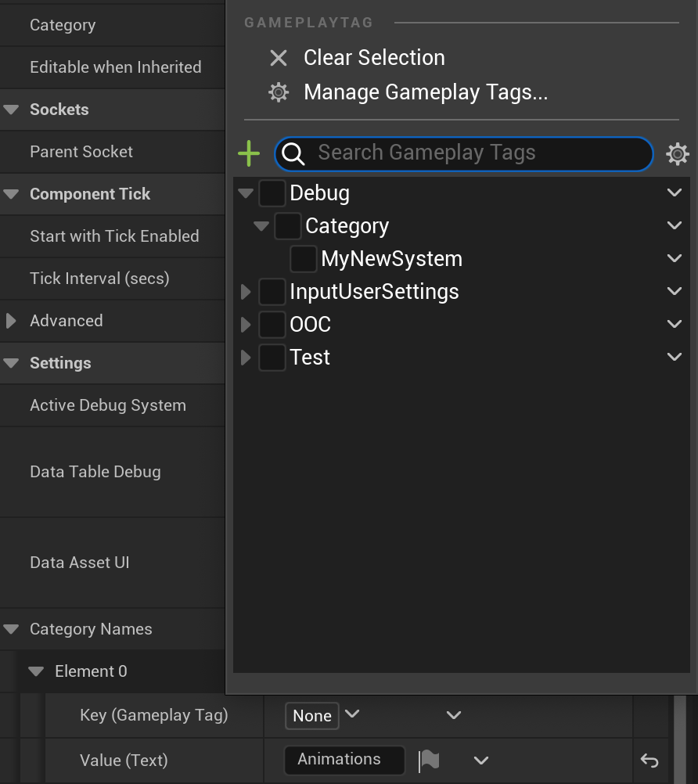Collapse the Category tag subtree arrow
The width and height of the screenshot is (698, 784).
(x=261, y=226)
